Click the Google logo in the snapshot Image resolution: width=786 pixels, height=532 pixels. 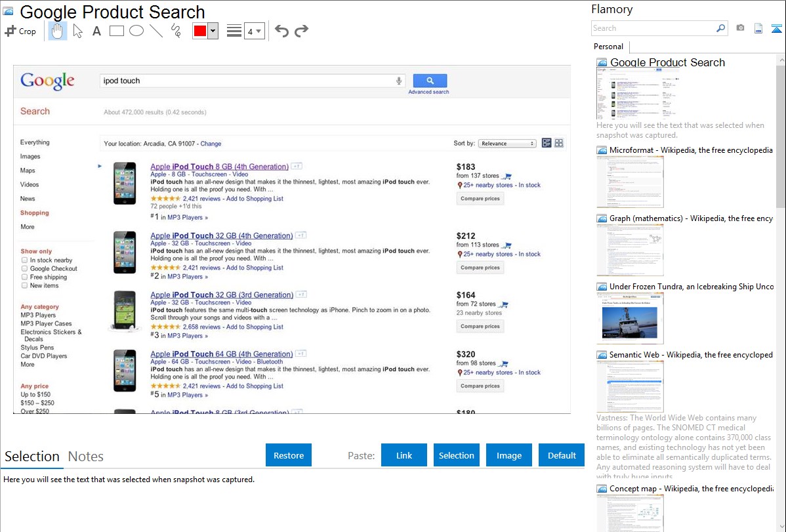tap(48, 81)
